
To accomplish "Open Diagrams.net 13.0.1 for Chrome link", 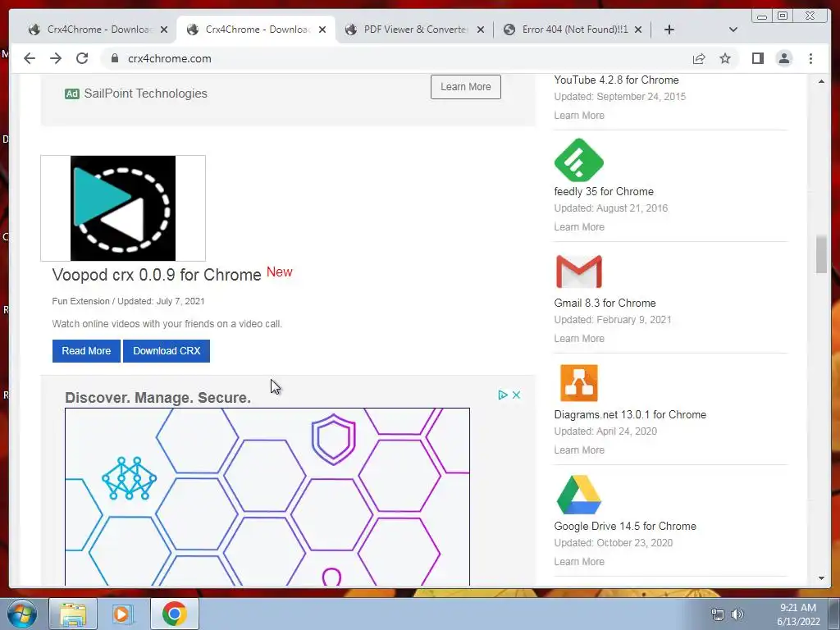I will pos(630,414).
